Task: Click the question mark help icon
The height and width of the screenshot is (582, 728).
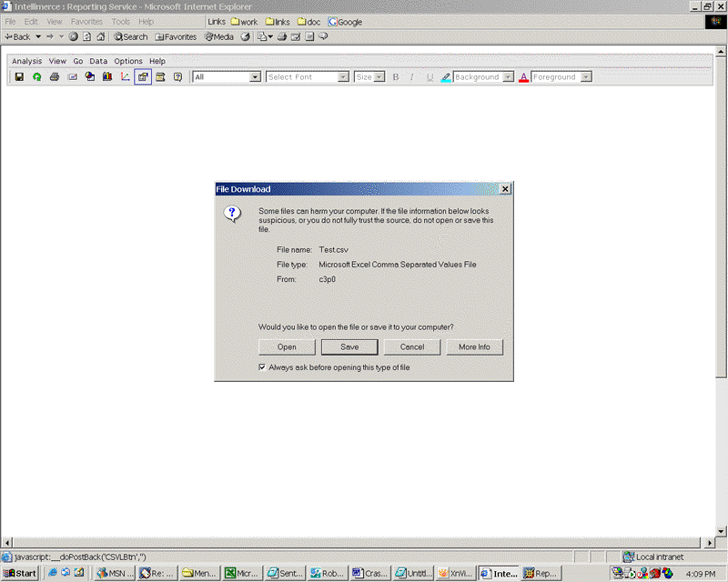Action: tap(177, 76)
